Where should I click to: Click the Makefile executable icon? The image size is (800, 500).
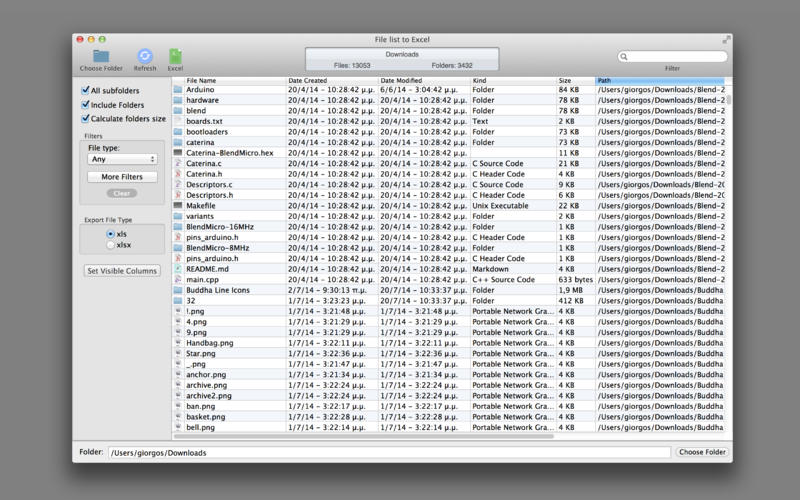(178, 205)
